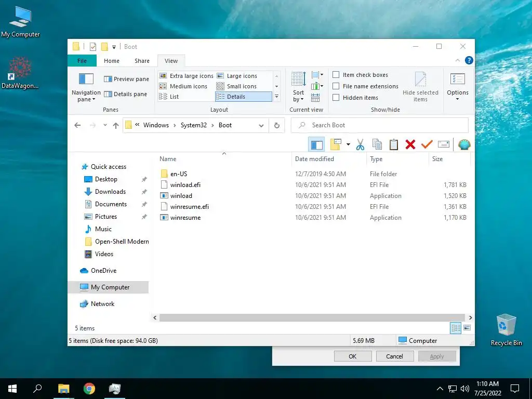
Task: Open the Add columns dropdown icon
Action: [317, 86]
